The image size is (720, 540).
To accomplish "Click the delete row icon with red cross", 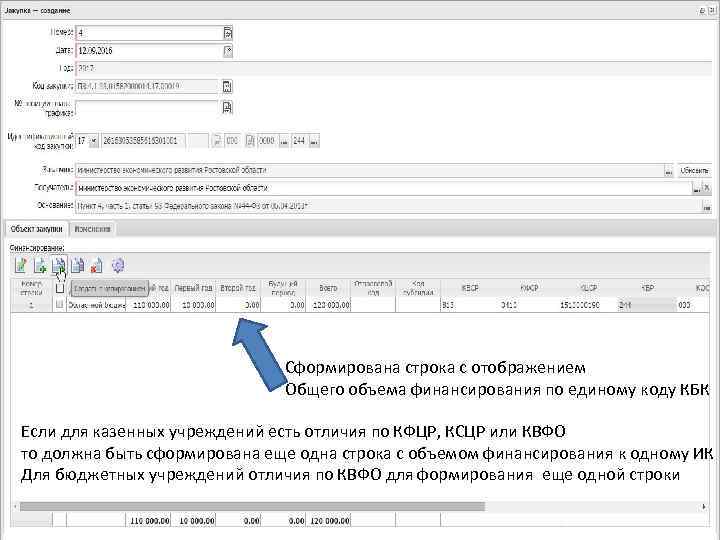I will coord(96,265).
